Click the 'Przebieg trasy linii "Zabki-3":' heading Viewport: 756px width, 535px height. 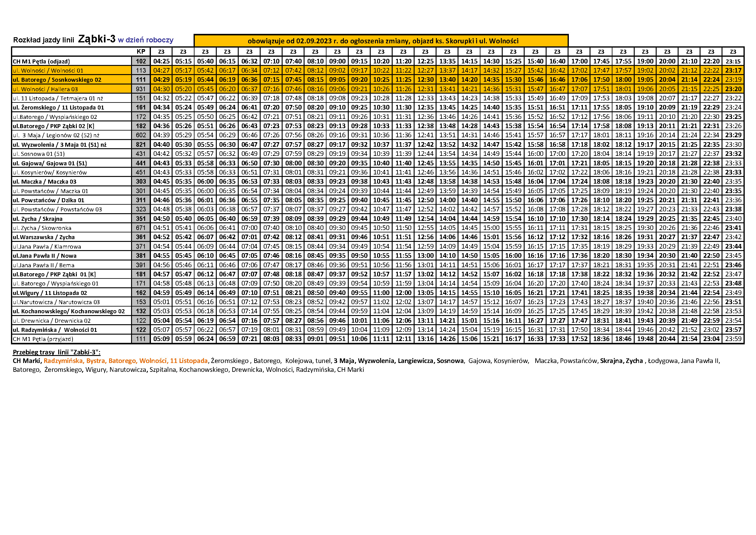[x=57, y=352]
